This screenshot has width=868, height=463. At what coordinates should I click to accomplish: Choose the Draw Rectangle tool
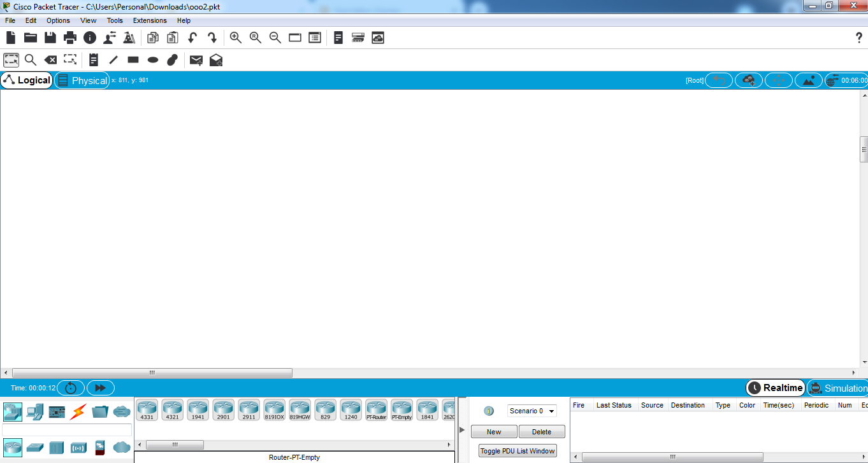133,60
